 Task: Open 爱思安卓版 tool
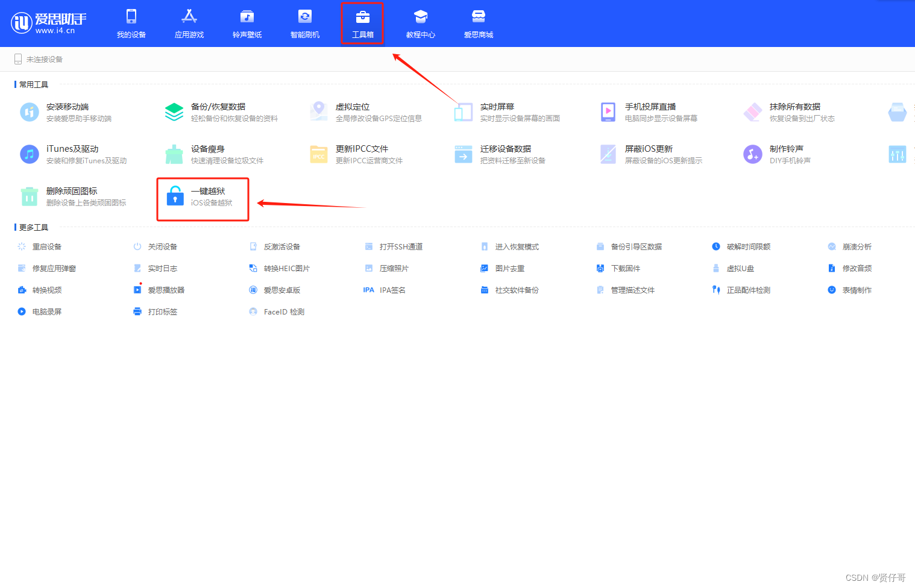click(x=275, y=290)
